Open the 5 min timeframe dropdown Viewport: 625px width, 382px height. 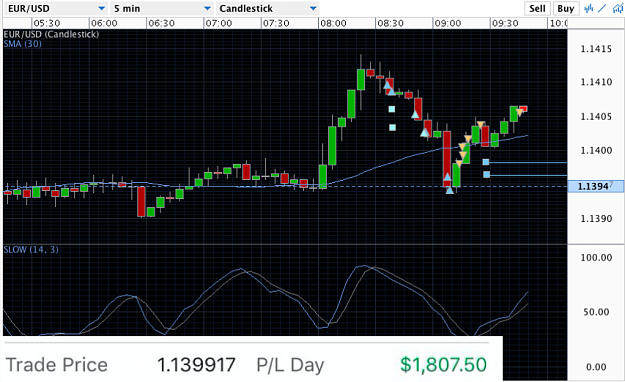162,8
